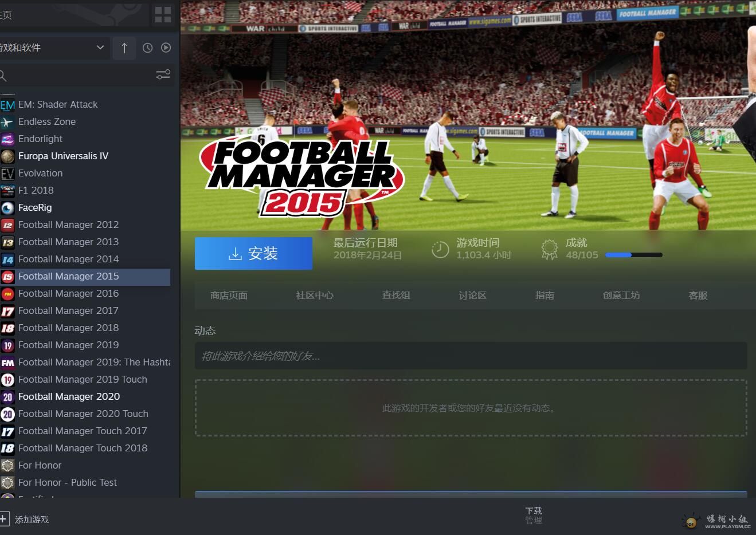Open the 下载 管理 downloads manager
756x535 pixels.
coord(533,515)
